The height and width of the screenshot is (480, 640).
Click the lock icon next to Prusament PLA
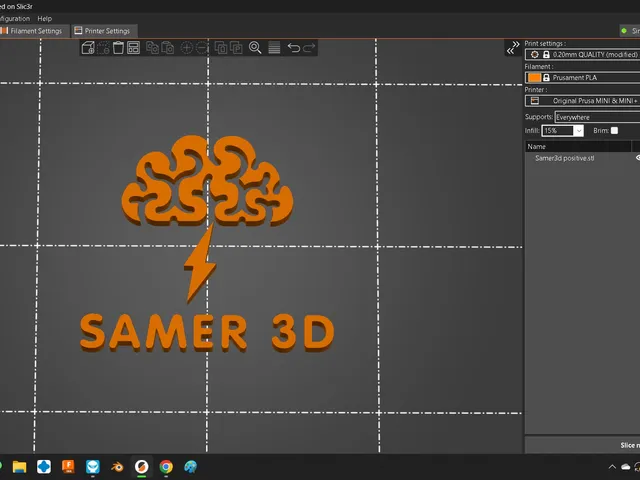tap(546, 78)
